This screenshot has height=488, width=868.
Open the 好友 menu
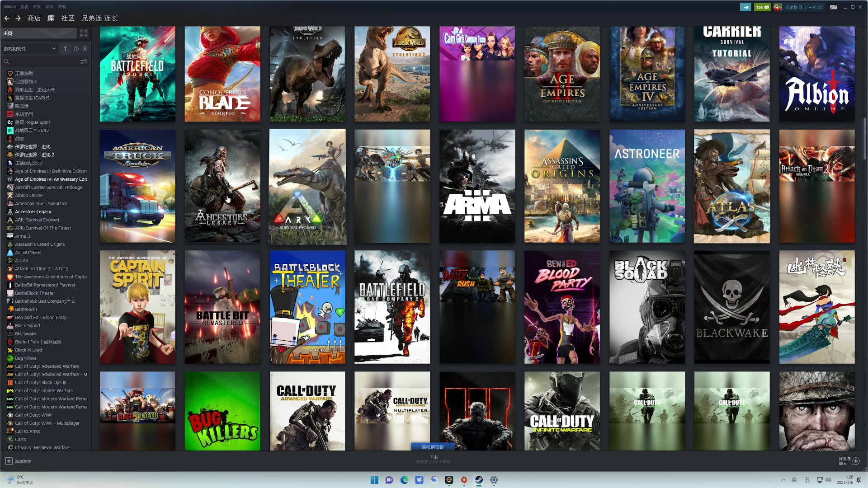click(x=37, y=7)
